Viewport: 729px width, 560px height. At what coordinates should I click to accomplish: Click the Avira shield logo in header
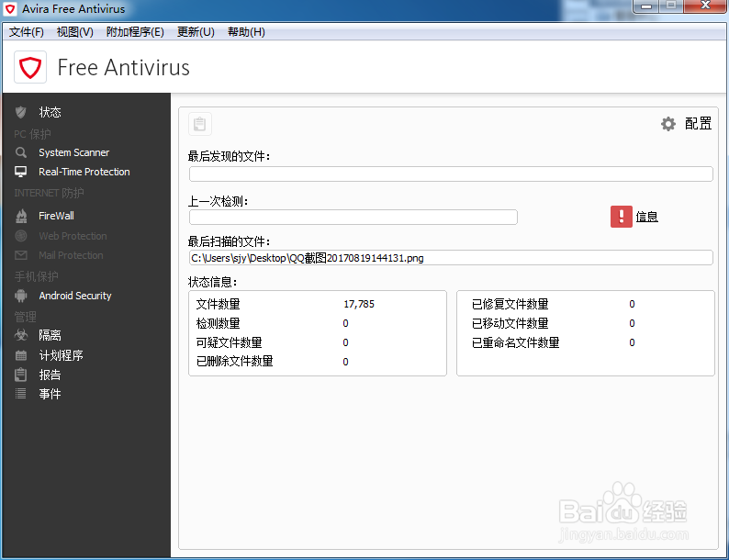30,67
